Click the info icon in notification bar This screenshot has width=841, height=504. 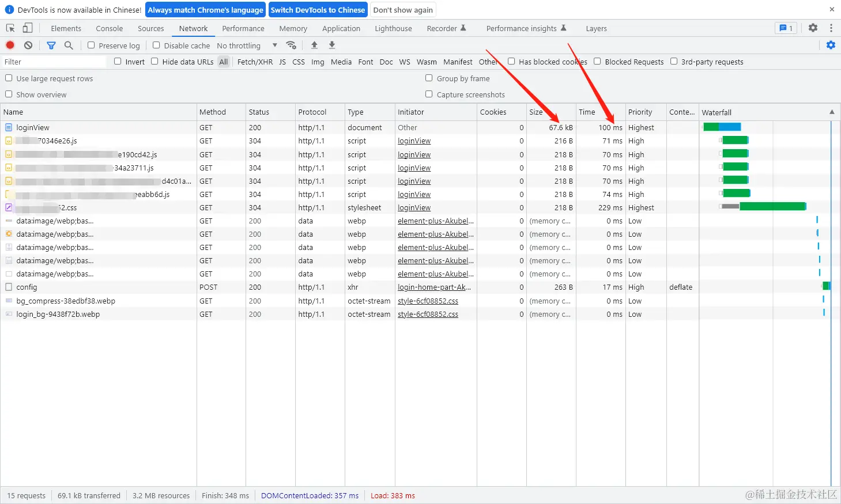(x=9, y=10)
